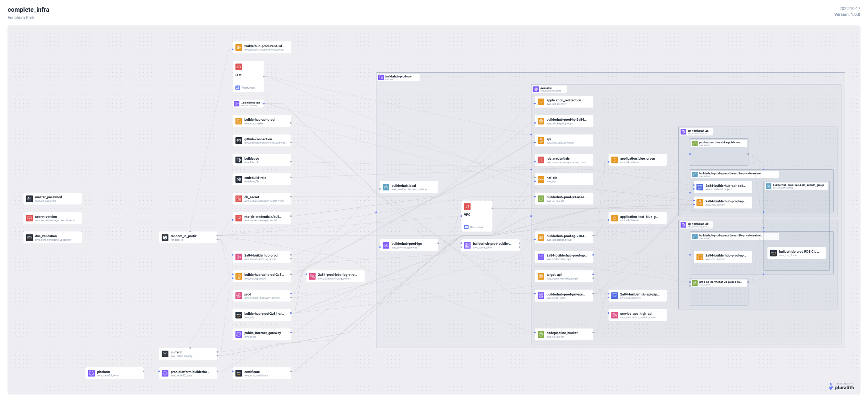Viewport: 868px width, 402px height.
Task: Select the random_id_prefix node
Action: click(188, 238)
